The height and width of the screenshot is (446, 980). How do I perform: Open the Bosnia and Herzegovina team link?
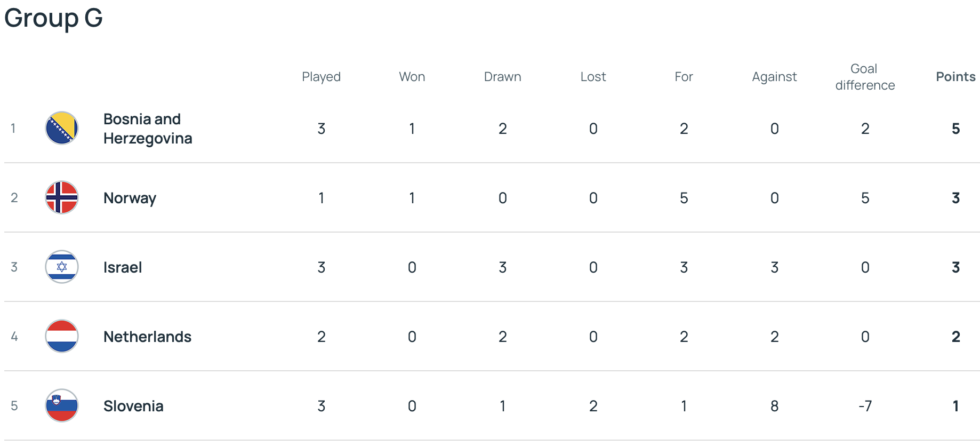(x=148, y=129)
